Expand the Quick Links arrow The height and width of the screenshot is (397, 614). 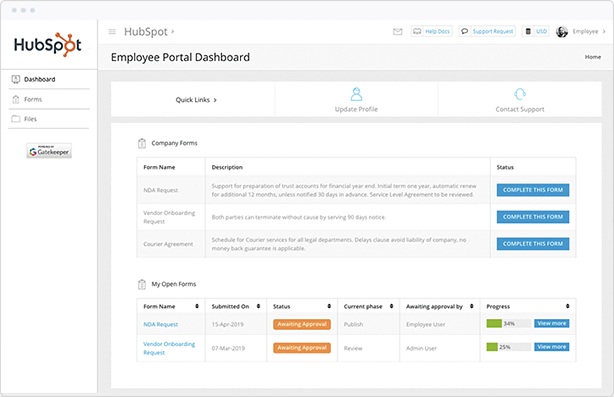tap(215, 100)
